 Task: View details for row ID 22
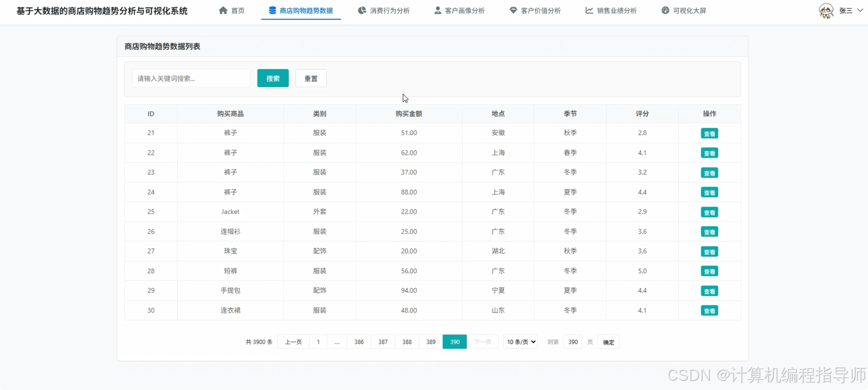click(x=709, y=153)
